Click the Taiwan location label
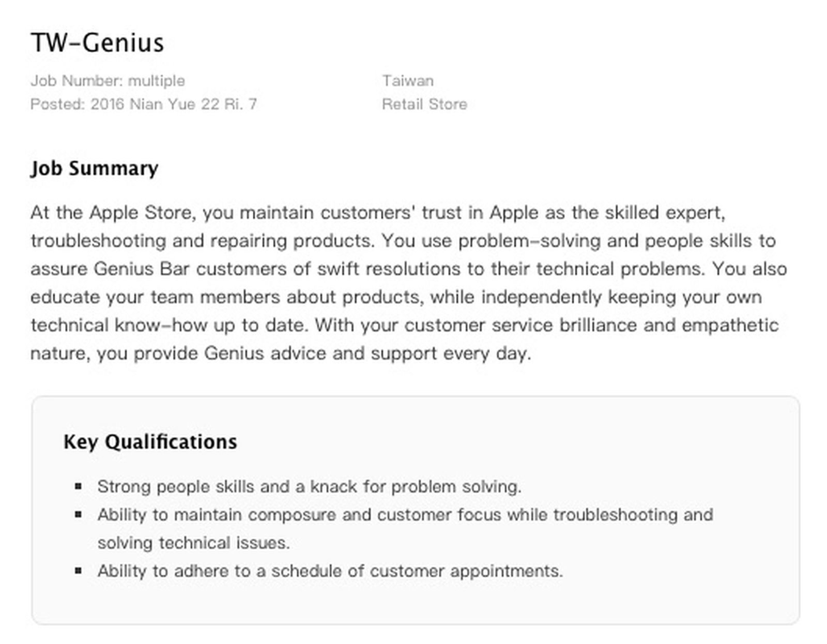The image size is (827, 644). pos(408,81)
